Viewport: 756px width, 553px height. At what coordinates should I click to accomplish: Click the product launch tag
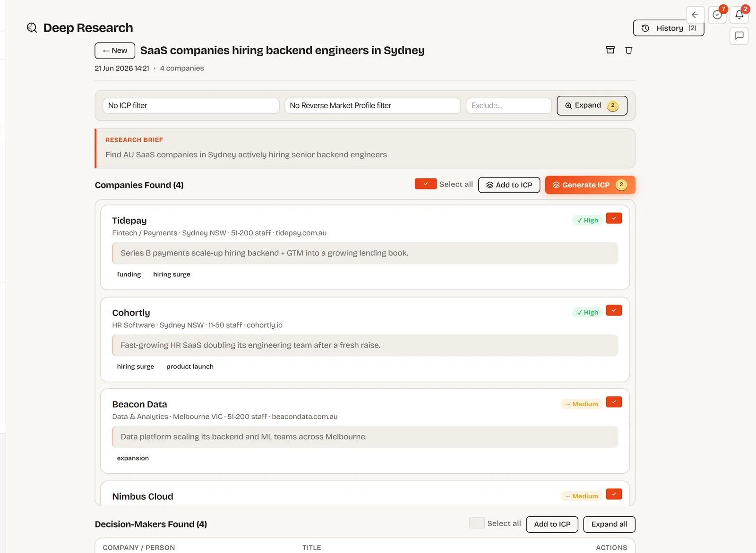tap(190, 366)
